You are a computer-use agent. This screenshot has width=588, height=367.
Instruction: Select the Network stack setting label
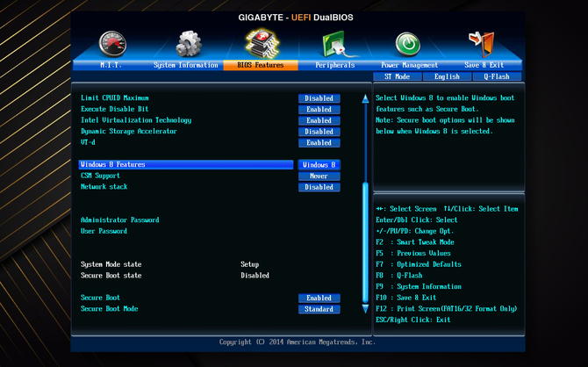(104, 186)
